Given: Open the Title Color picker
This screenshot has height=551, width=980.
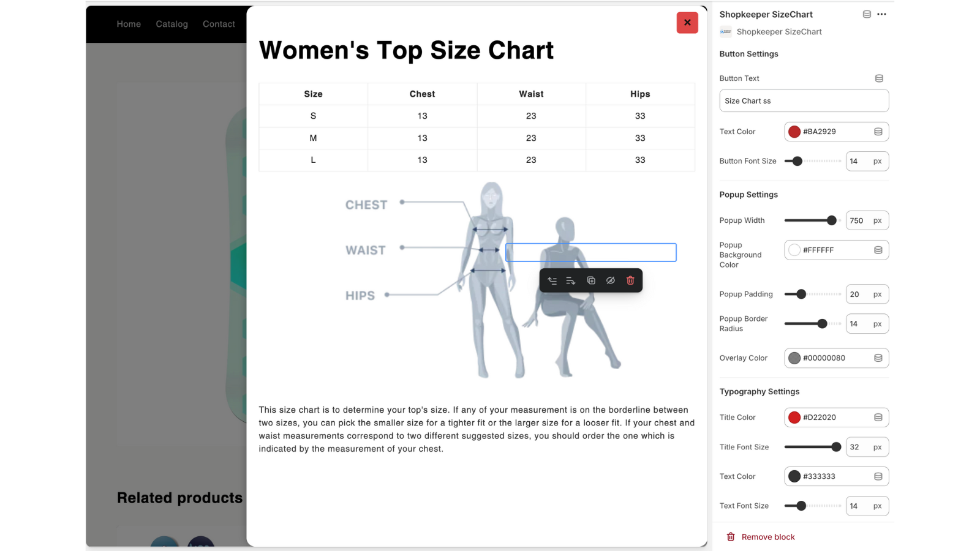Looking at the screenshot, I should 794,417.
